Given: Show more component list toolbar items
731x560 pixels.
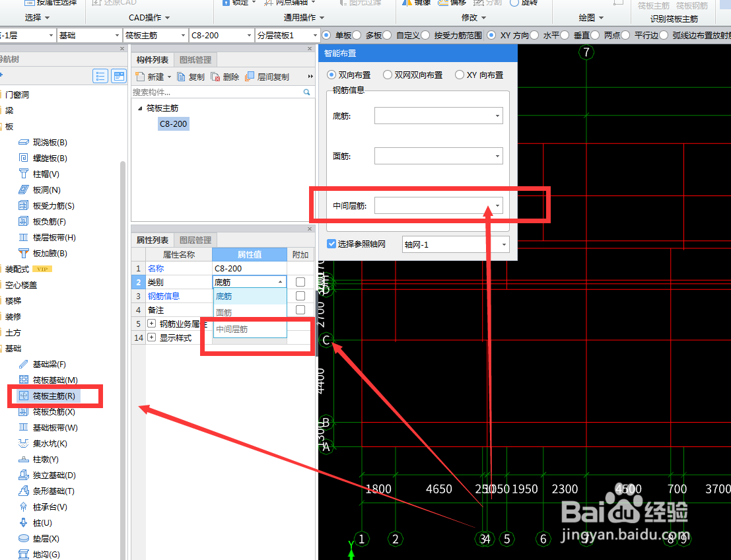Looking at the screenshot, I should [x=310, y=77].
